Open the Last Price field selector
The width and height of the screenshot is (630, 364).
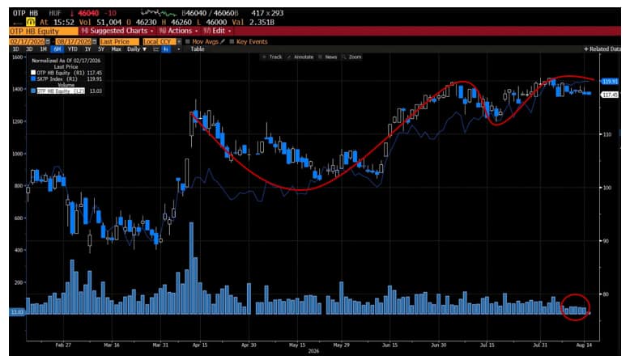(x=119, y=42)
